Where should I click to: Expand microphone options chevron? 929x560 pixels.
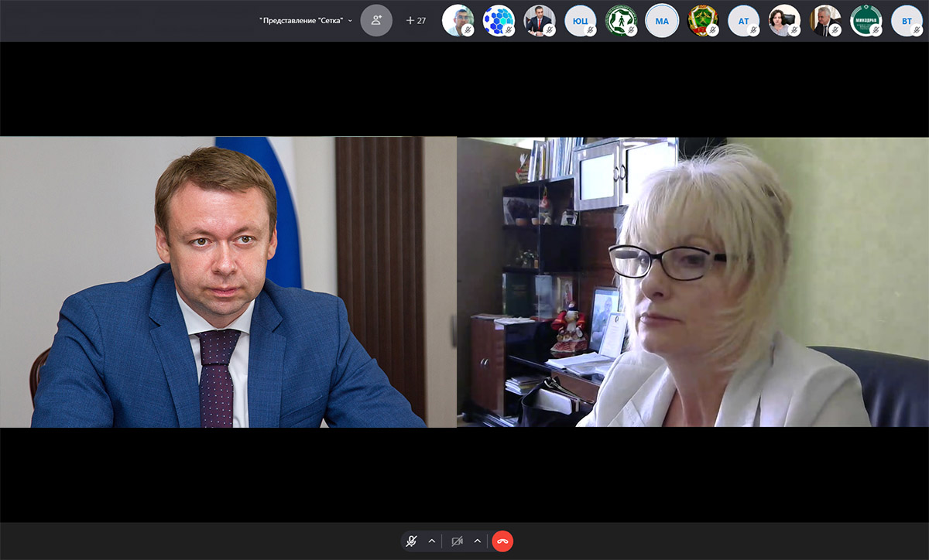(x=432, y=541)
